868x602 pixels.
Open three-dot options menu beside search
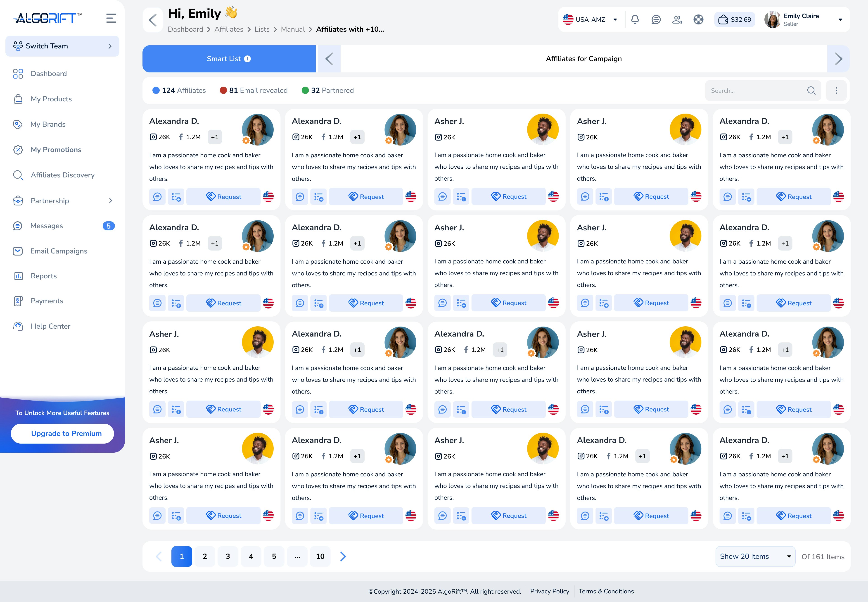[836, 91]
